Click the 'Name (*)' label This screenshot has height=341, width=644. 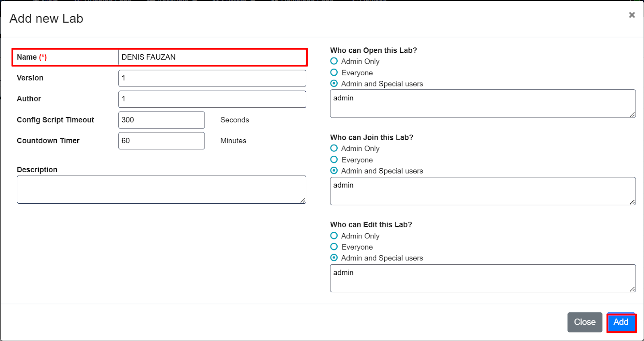point(32,57)
